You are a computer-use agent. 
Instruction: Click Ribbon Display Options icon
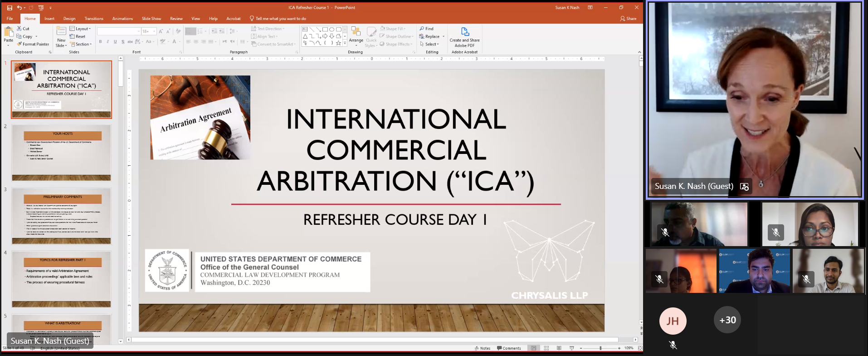click(590, 7)
